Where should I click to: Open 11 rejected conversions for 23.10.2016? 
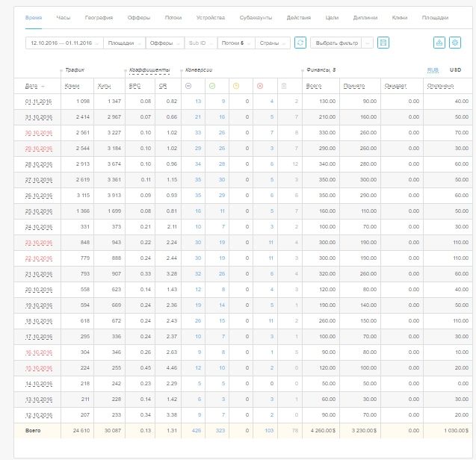271,243
